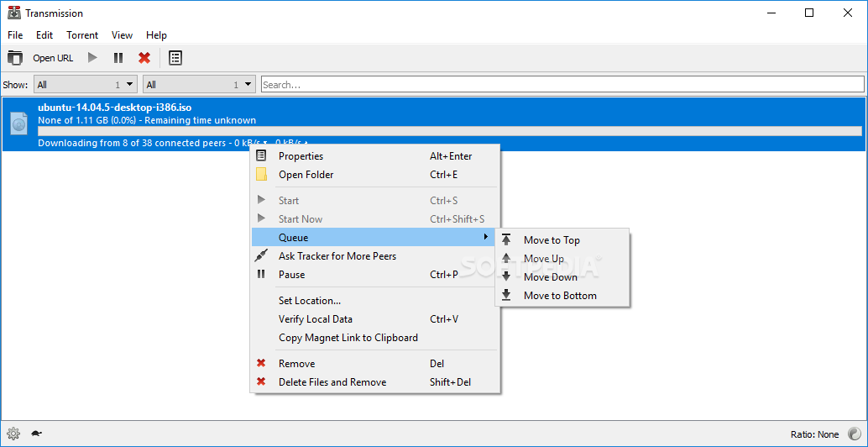Image resolution: width=868 pixels, height=447 pixels.
Task: Click the red X icon beside Remove
Action: click(x=261, y=363)
